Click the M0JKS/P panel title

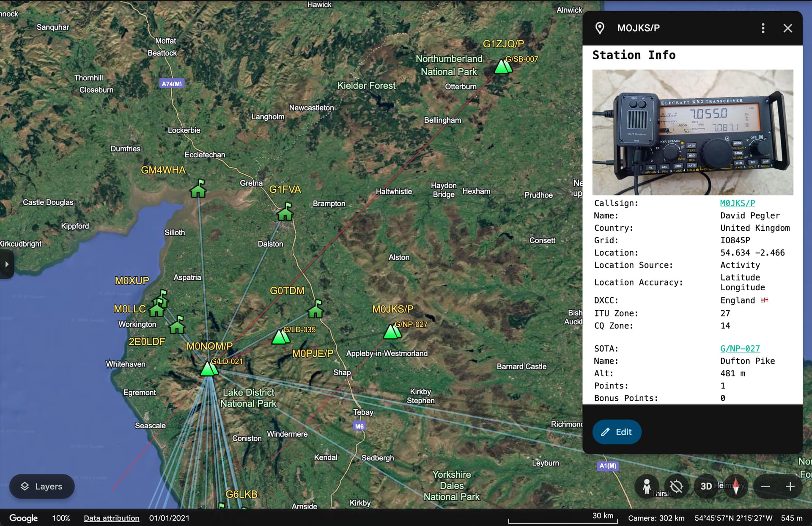(638, 28)
